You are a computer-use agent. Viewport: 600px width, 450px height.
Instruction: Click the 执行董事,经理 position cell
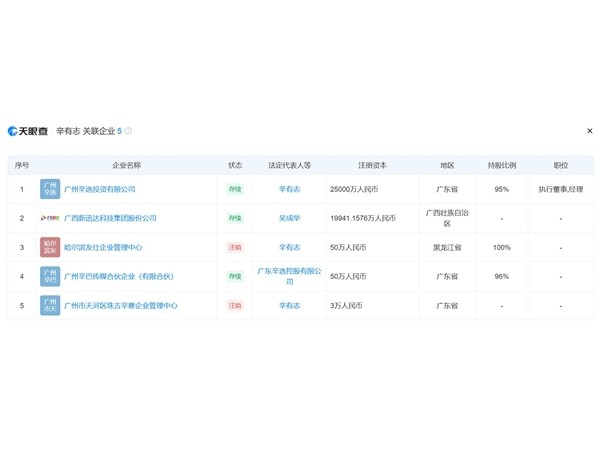click(x=561, y=189)
